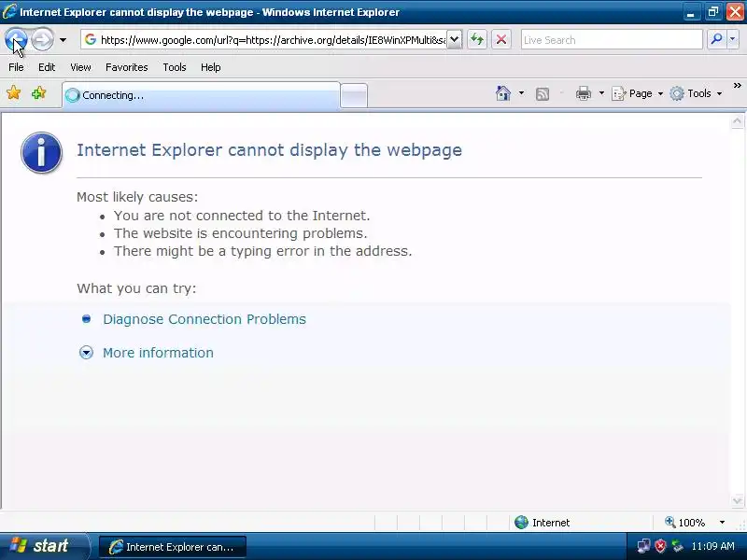Run search with the magnifier icon
747x560 pixels.
pyautogui.click(x=716, y=39)
